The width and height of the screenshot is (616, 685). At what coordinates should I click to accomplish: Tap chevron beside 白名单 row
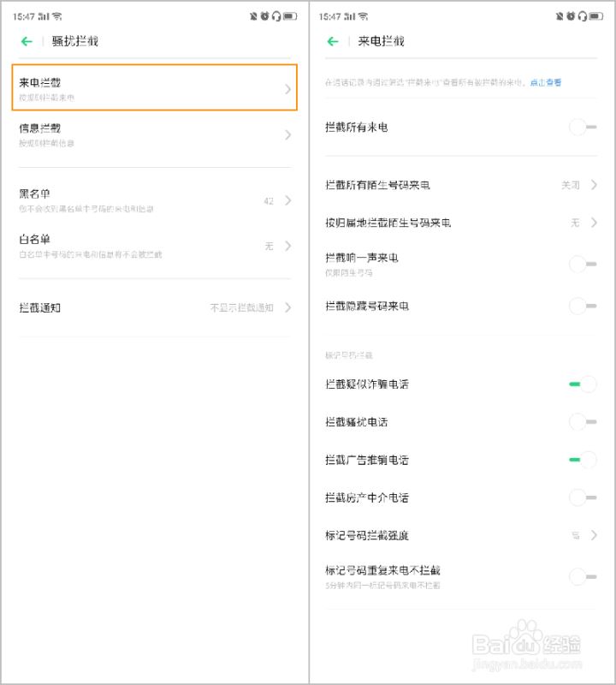coord(287,246)
